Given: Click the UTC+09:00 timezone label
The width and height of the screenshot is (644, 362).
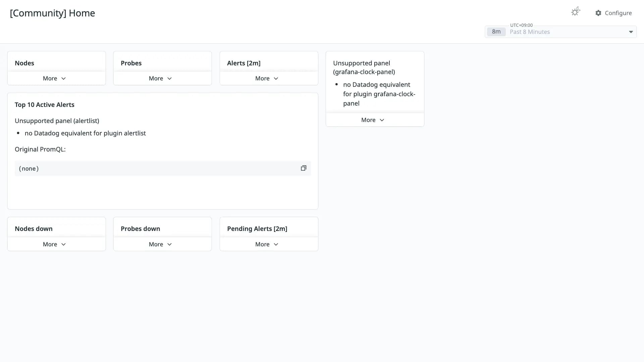Looking at the screenshot, I should tap(521, 25).
